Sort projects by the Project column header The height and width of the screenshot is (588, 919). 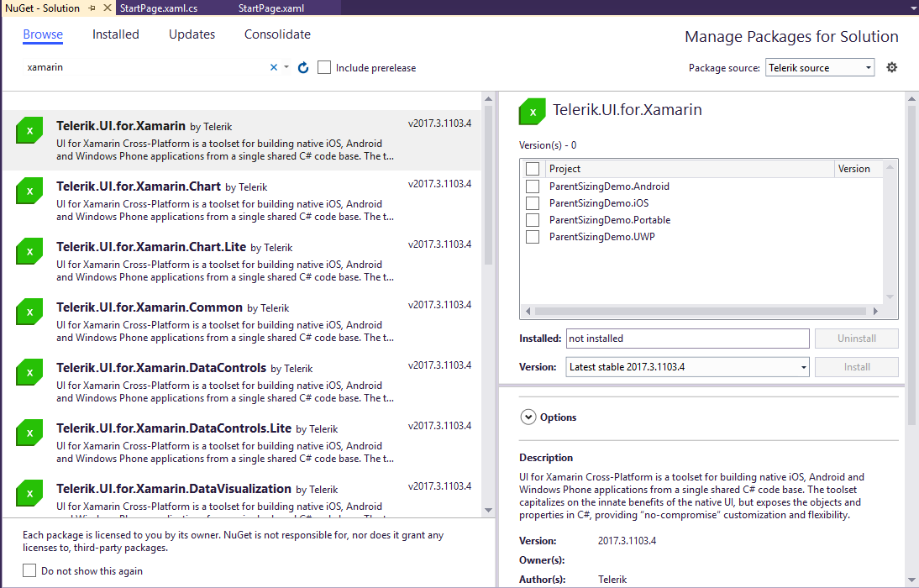click(689, 169)
